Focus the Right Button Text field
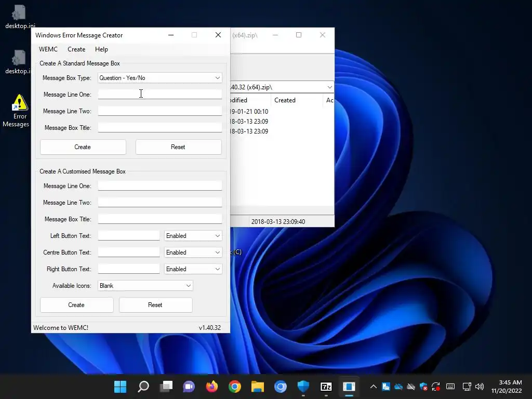532x399 pixels. 129,269
